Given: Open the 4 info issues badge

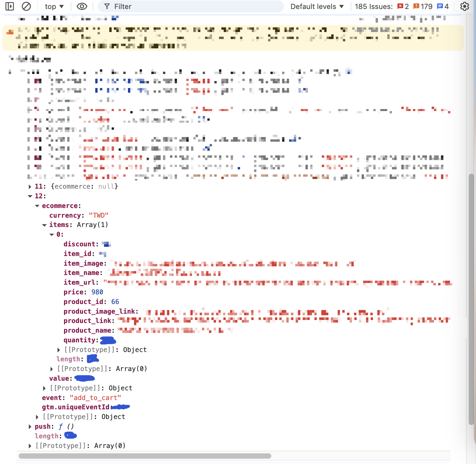Looking at the screenshot, I should click(x=443, y=6).
